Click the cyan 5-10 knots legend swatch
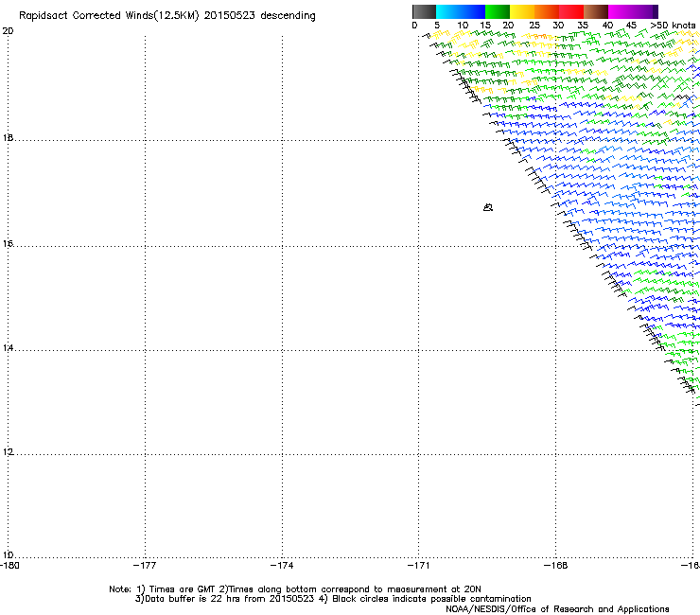 tap(448, 11)
